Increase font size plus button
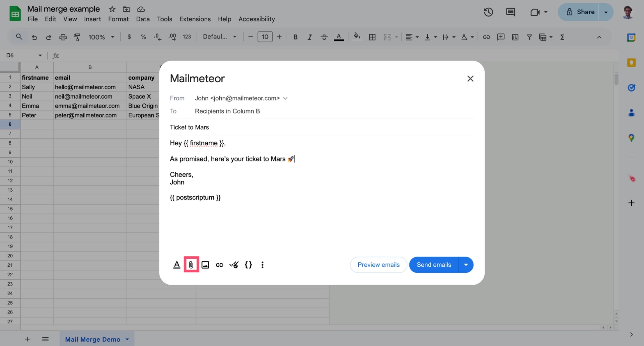This screenshot has height=346, width=644. [279, 37]
